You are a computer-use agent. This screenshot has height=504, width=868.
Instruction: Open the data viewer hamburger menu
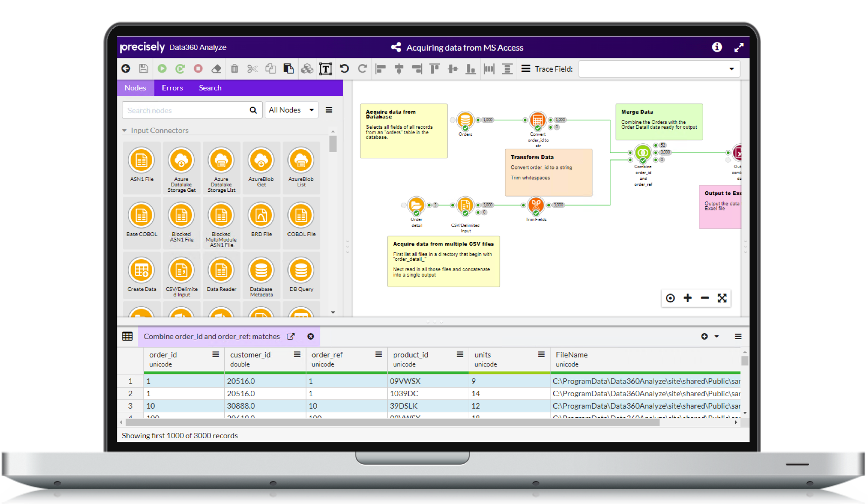(x=738, y=336)
